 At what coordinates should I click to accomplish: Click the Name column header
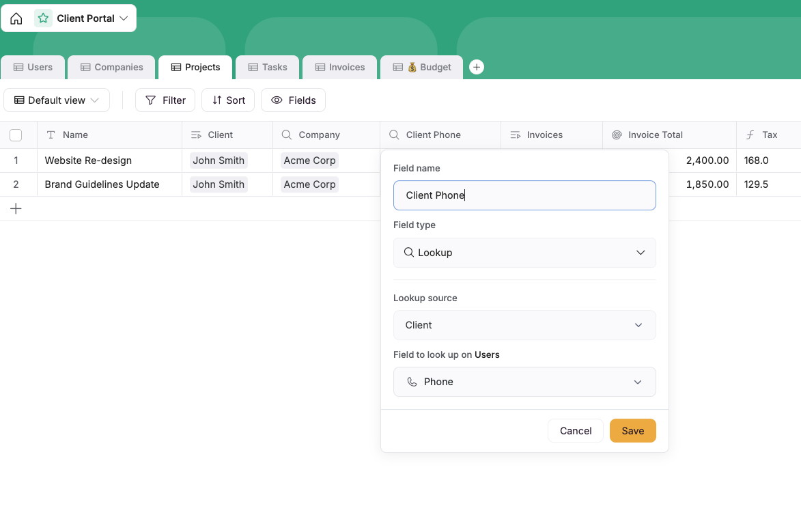tap(109, 135)
